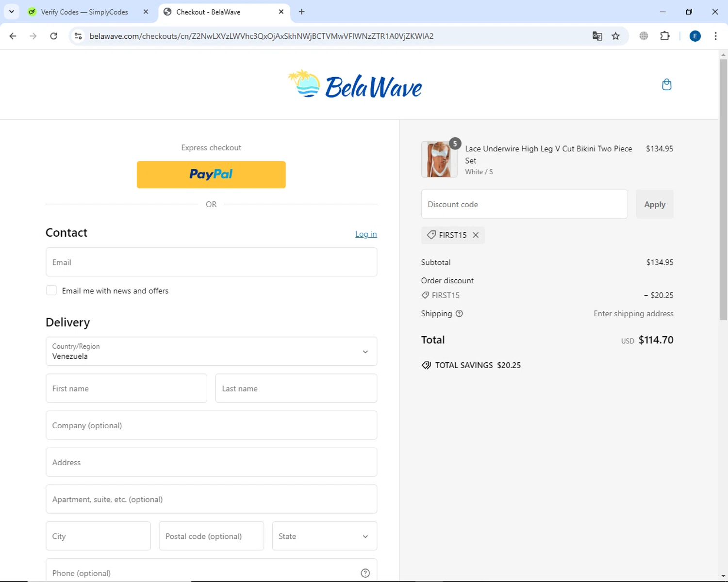Screen dimensions: 728x582
Task: Follow the Log in link
Action: click(366, 234)
